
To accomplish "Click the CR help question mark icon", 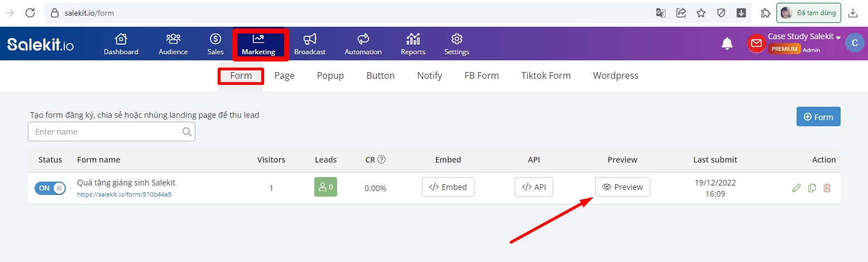I will [382, 159].
